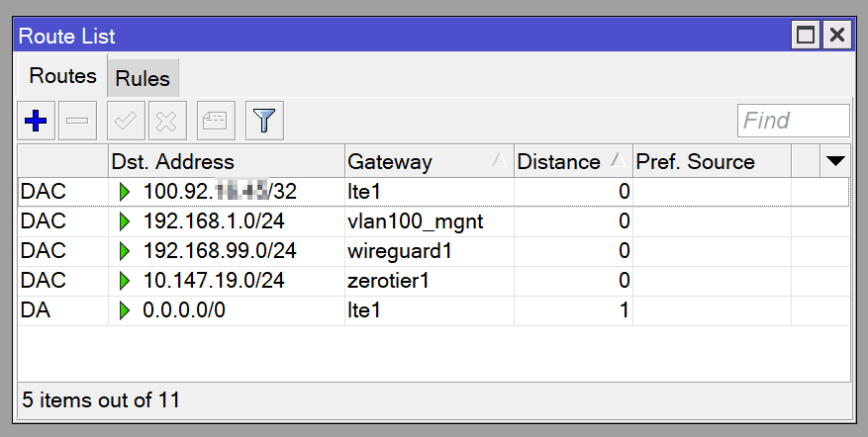
Task: Click the blue plus Add route icon
Action: [x=36, y=122]
